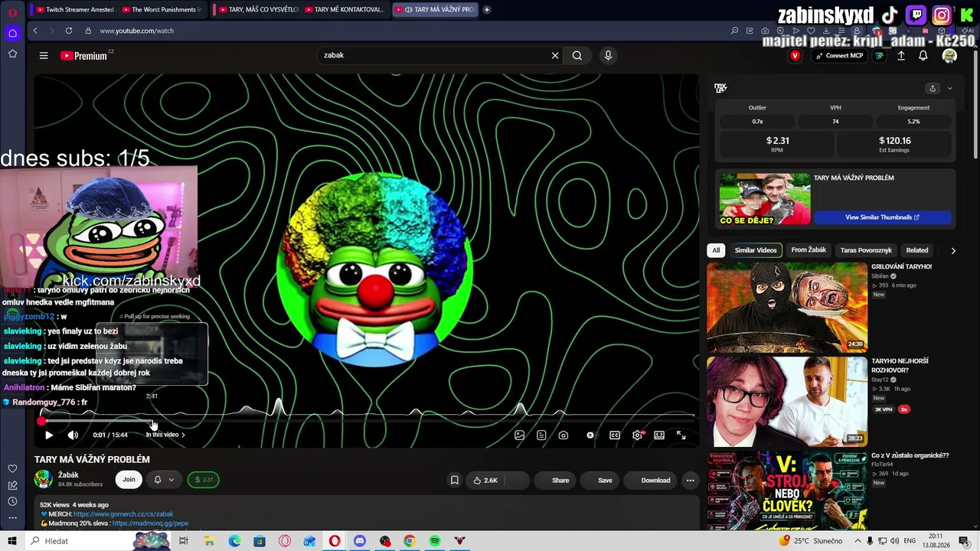Open the player settings gear
Screen dimensions: 980x551
tap(637, 435)
